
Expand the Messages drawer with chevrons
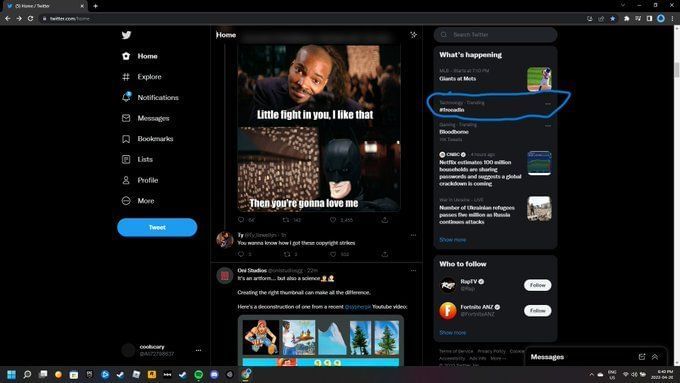(655, 357)
